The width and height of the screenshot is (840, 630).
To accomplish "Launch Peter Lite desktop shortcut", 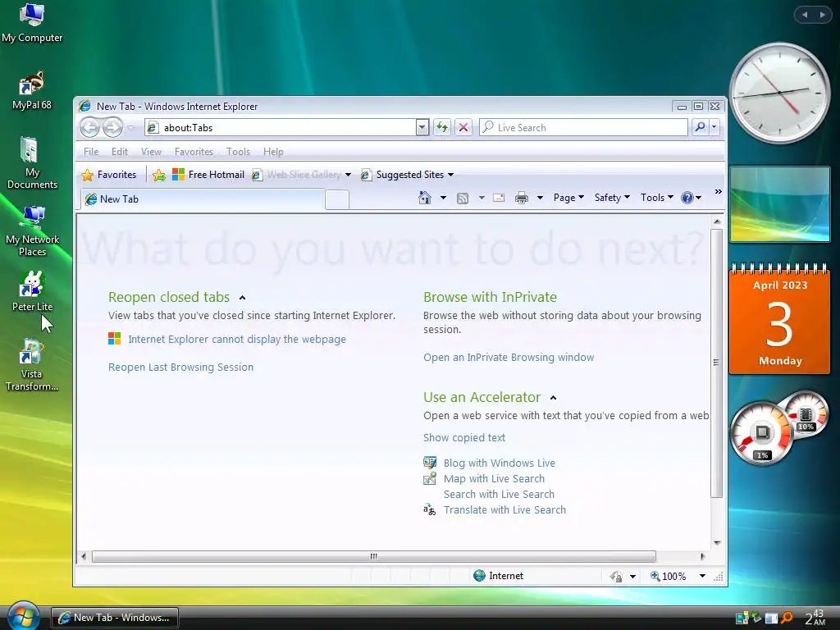I will click(32, 291).
